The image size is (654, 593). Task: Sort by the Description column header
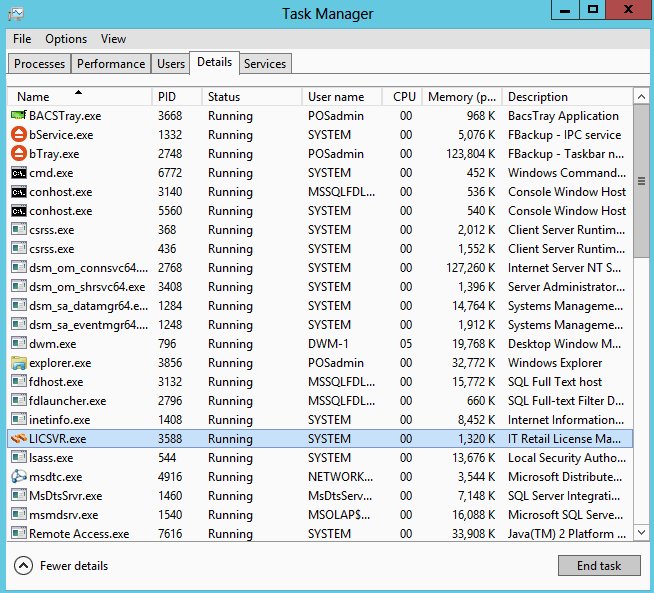point(567,97)
